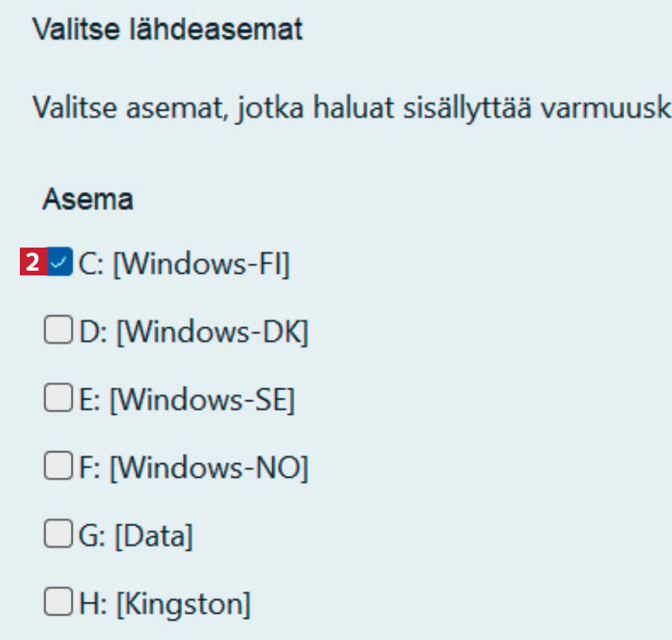
Task: Select the F: [Windows-NO] drive checkbox
Action: click(x=57, y=467)
